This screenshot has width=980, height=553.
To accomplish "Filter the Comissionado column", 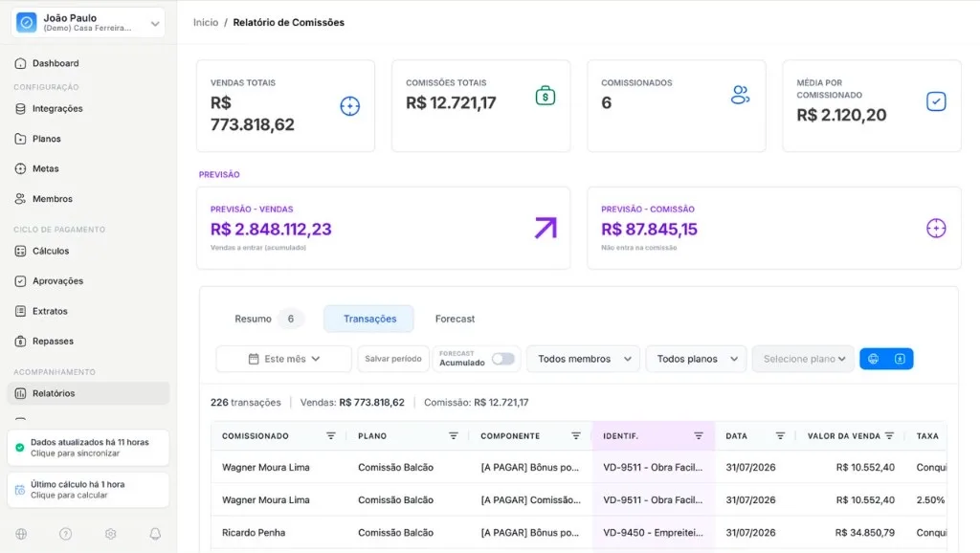I will [x=330, y=436].
